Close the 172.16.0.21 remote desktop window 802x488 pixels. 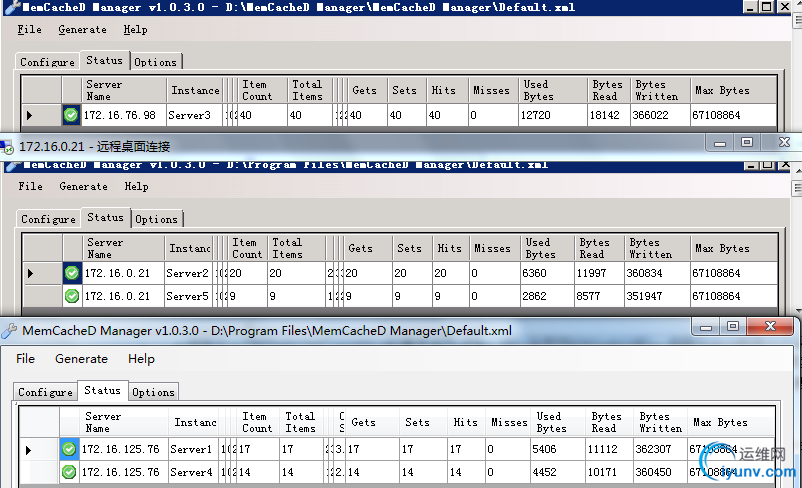(784, 143)
